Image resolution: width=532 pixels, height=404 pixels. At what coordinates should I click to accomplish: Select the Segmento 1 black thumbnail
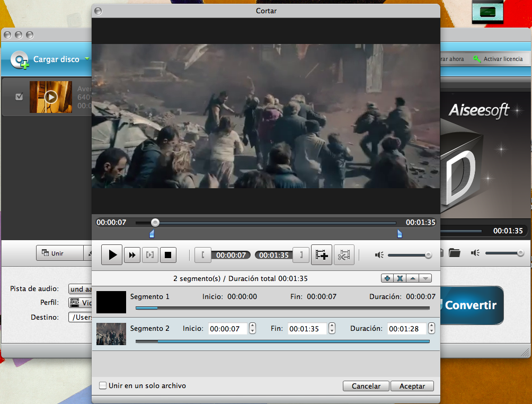click(111, 302)
